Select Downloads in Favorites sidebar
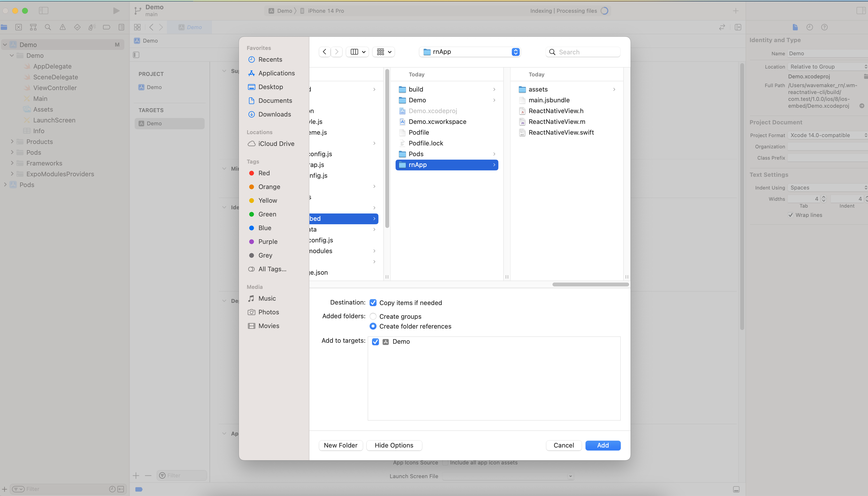 [x=274, y=114]
